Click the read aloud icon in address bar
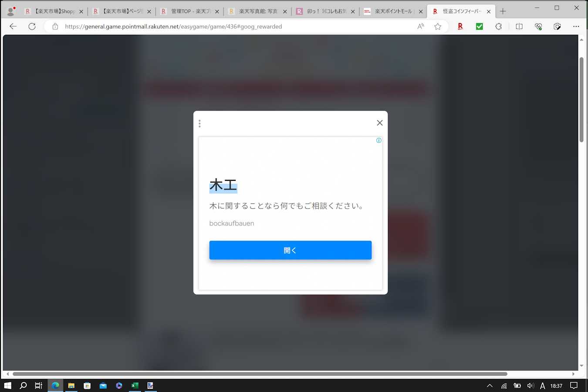Screen dimensions: 588x392 pos(421,27)
